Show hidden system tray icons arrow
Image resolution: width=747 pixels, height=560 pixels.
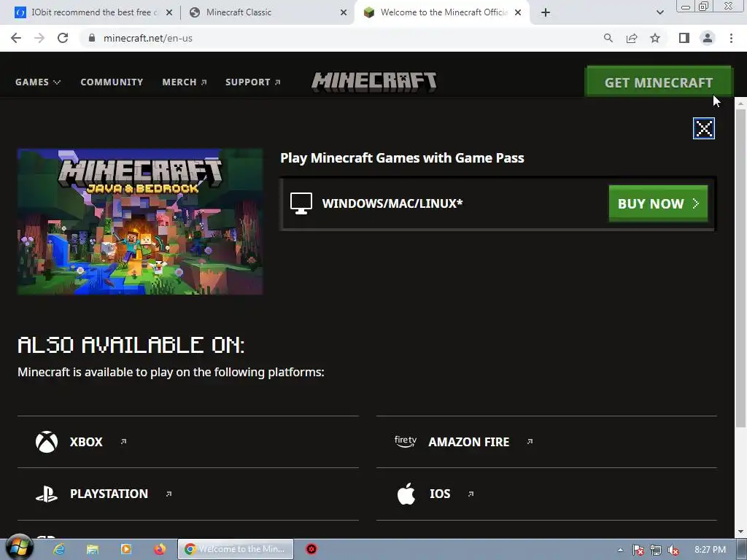(x=620, y=550)
